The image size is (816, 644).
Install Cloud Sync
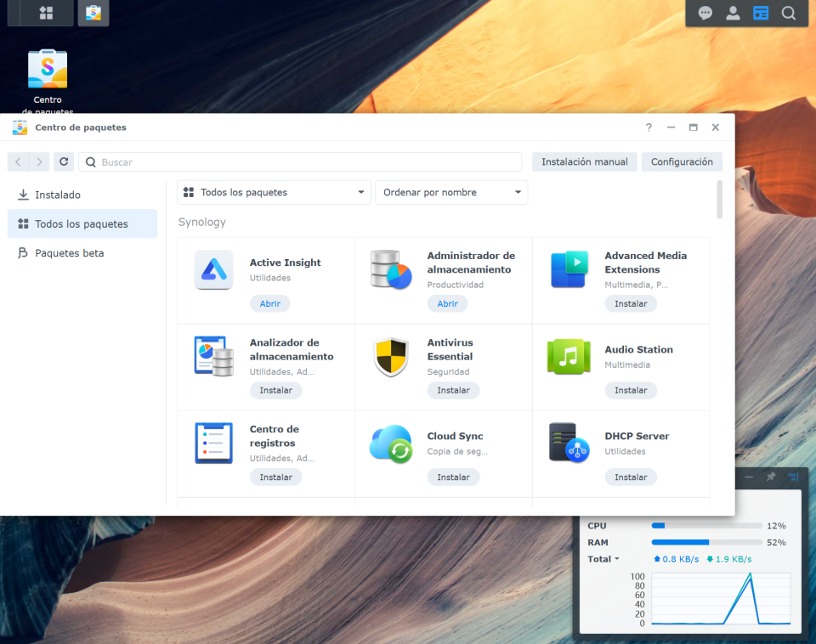click(453, 477)
